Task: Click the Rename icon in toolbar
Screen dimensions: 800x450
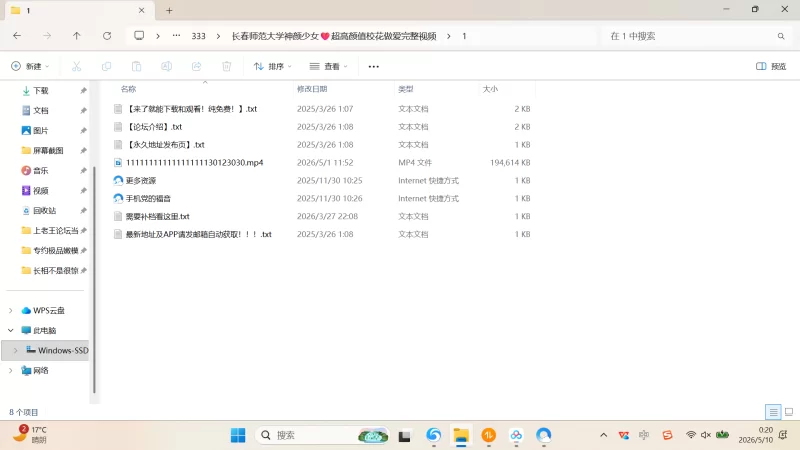Action: pos(166,66)
